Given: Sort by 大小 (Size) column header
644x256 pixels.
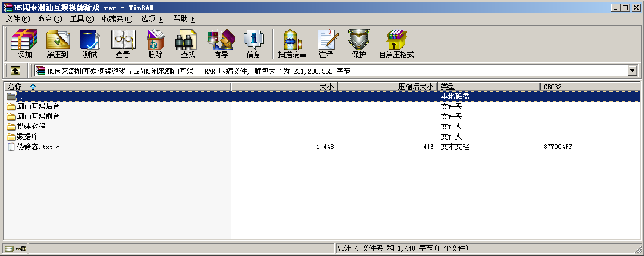Looking at the screenshot, I should [326, 87].
